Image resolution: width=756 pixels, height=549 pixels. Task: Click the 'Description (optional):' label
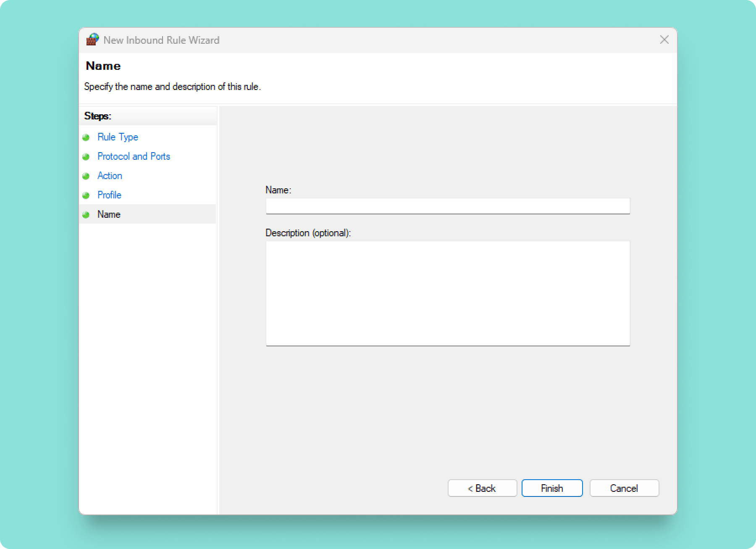tap(308, 233)
